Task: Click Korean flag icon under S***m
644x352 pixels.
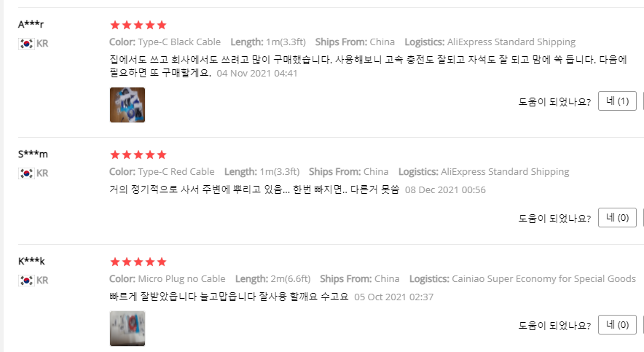Action: pos(26,173)
